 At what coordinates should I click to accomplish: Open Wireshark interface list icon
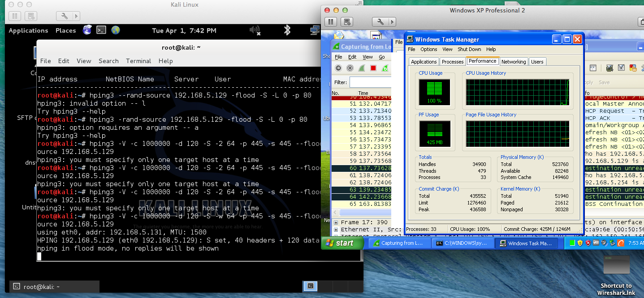(338, 68)
